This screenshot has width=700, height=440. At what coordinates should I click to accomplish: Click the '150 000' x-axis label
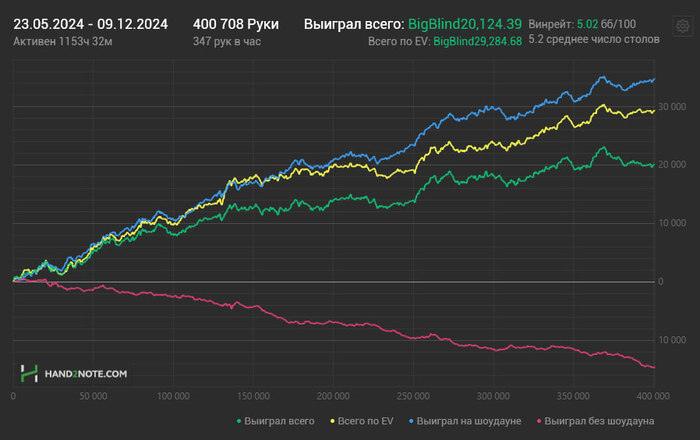click(x=253, y=396)
